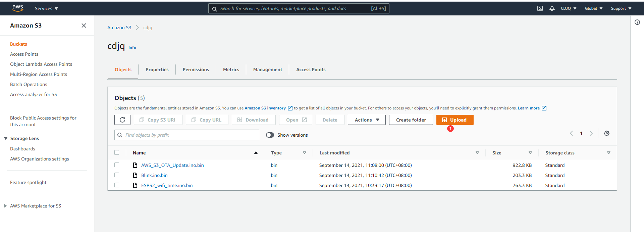Switch to the Permissions tab
The image size is (644, 232).
coord(196,69)
